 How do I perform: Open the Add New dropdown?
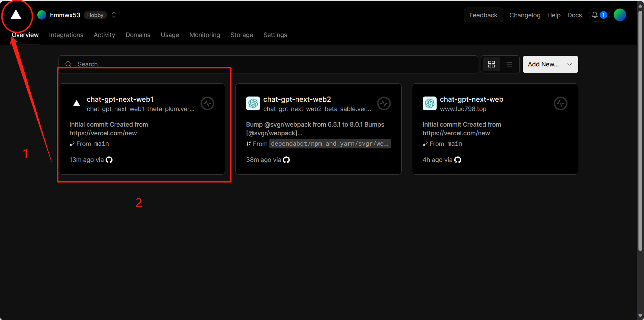(x=550, y=64)
